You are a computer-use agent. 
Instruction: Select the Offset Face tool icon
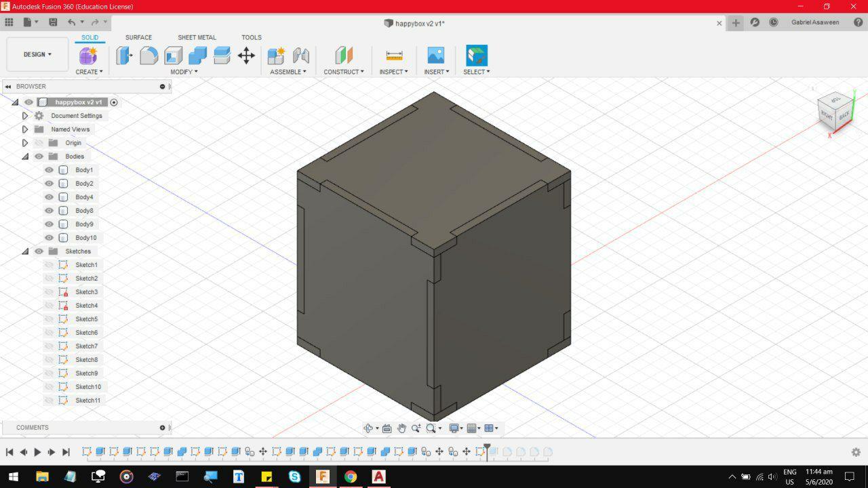tap(222, 56)
